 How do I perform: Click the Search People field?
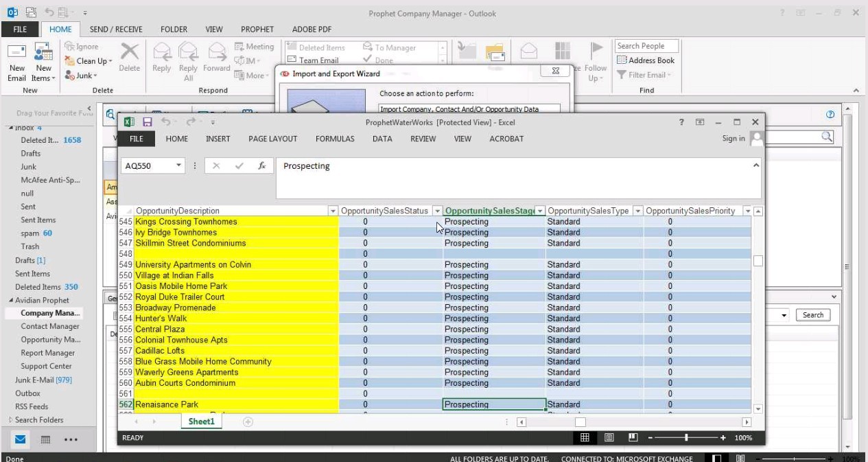point(646,46)
